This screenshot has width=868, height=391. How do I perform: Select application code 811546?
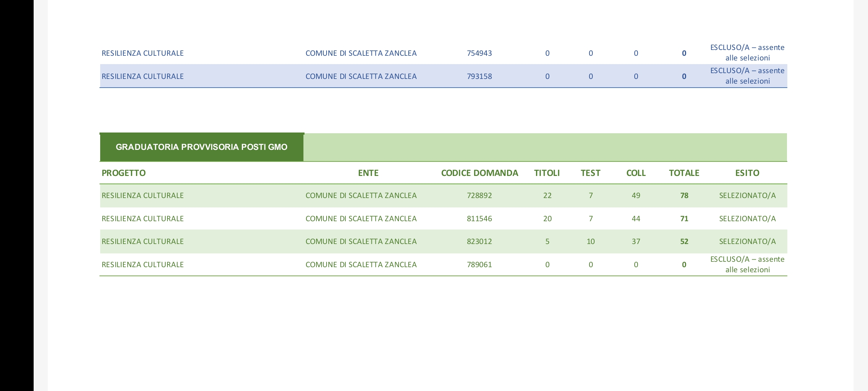click(480, 219)
